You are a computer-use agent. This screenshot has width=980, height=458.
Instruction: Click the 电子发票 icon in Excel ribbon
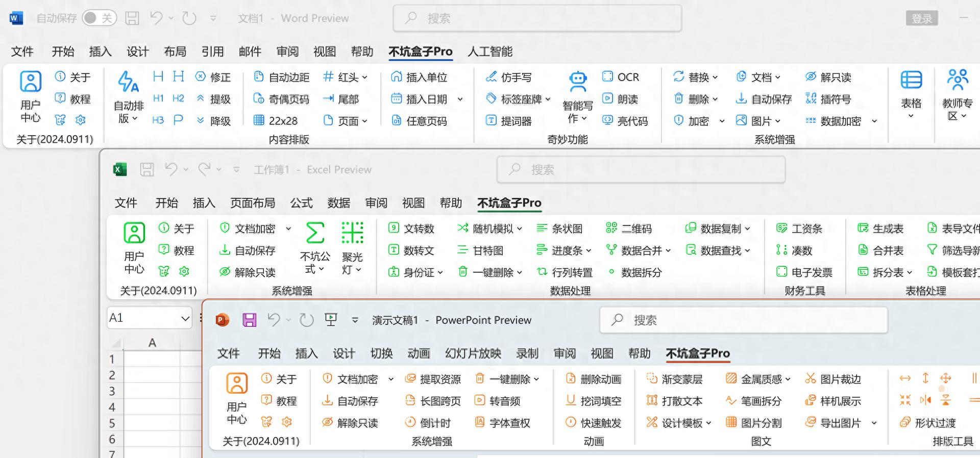[781, 272]
